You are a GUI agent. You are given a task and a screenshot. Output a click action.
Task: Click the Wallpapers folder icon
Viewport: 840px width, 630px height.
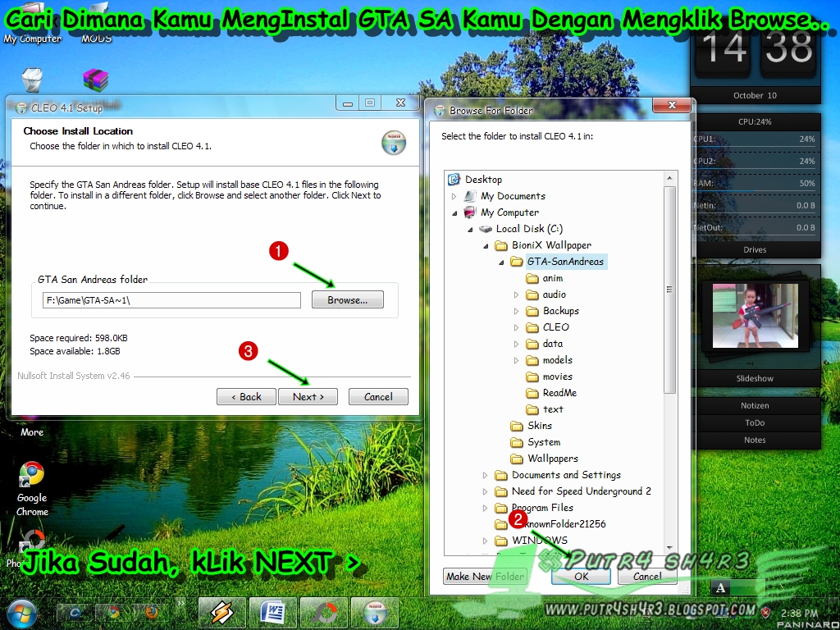pyautogui.click(x=517, y=459)
